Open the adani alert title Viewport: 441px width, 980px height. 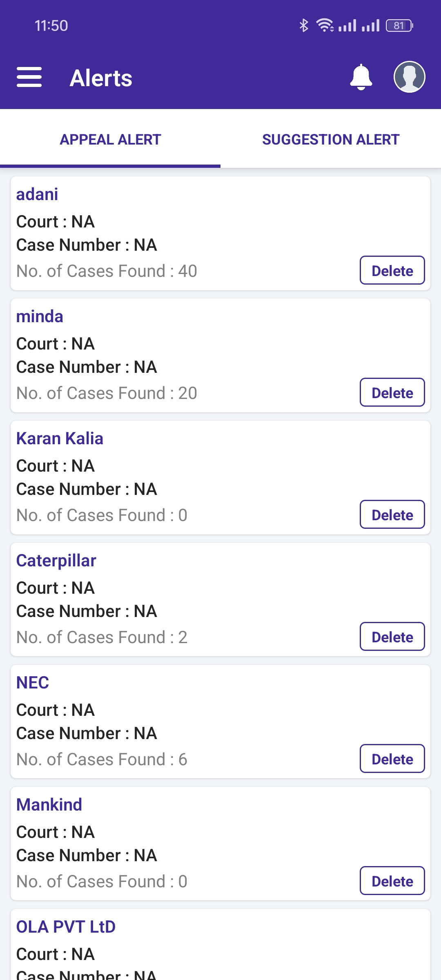pyautogui.click(x=37, y=194)
